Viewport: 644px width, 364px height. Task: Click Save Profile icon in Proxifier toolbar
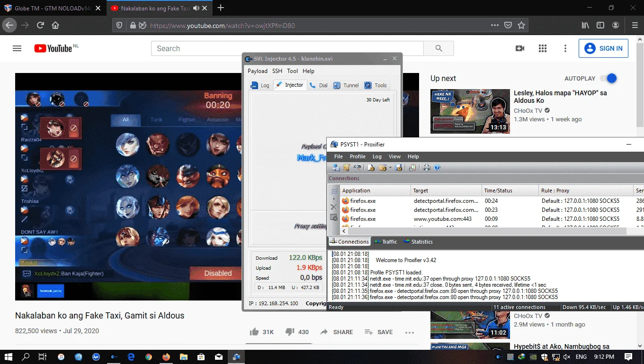pyautogui.click(x=398, y=167)
